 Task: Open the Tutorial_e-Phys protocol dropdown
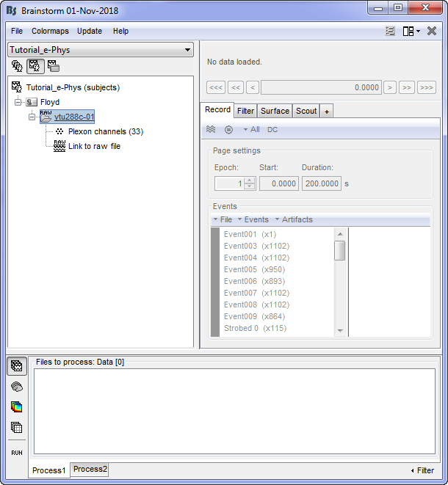pyautogui.click(x=101, y=50)
